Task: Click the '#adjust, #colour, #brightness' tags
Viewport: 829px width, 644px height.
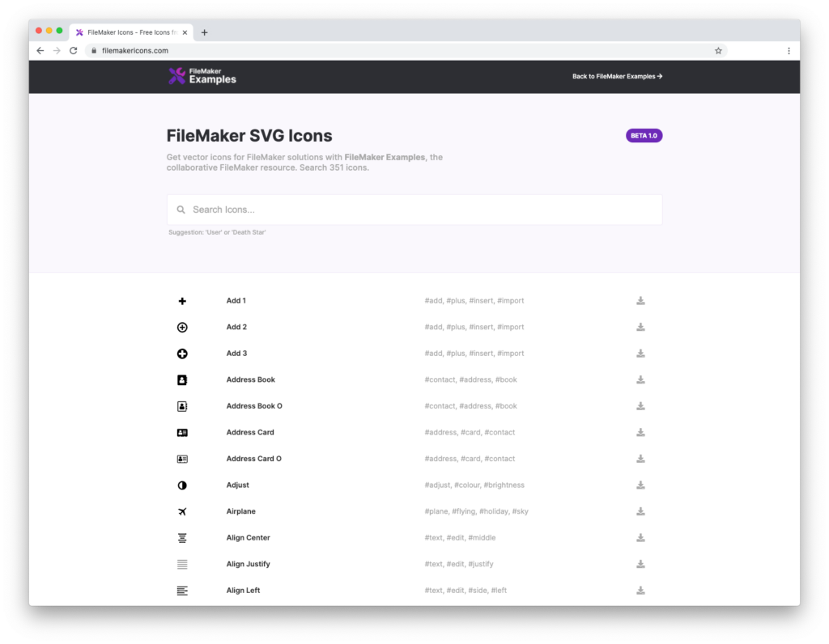Action: point(474,485)
